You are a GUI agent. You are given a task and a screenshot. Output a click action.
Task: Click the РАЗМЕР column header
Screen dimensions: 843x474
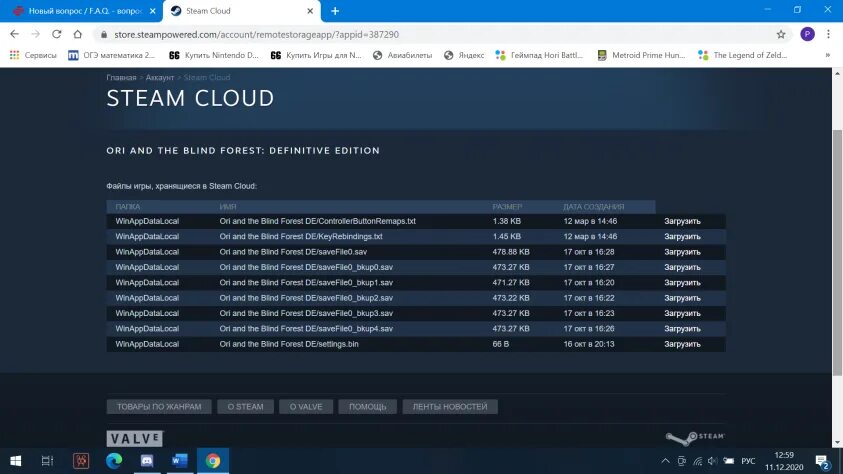pos(507,206)
